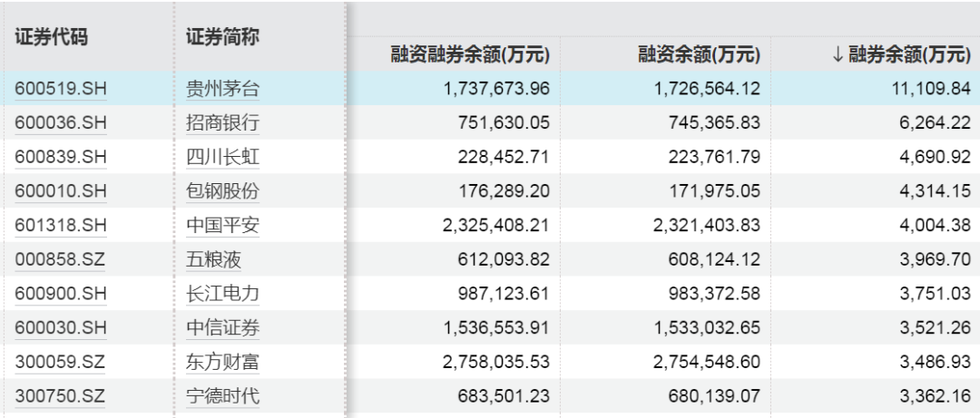Viewport: 980px width, 418px height.
Task: Open the 长江电力 stock link
Action: [222, 294]
